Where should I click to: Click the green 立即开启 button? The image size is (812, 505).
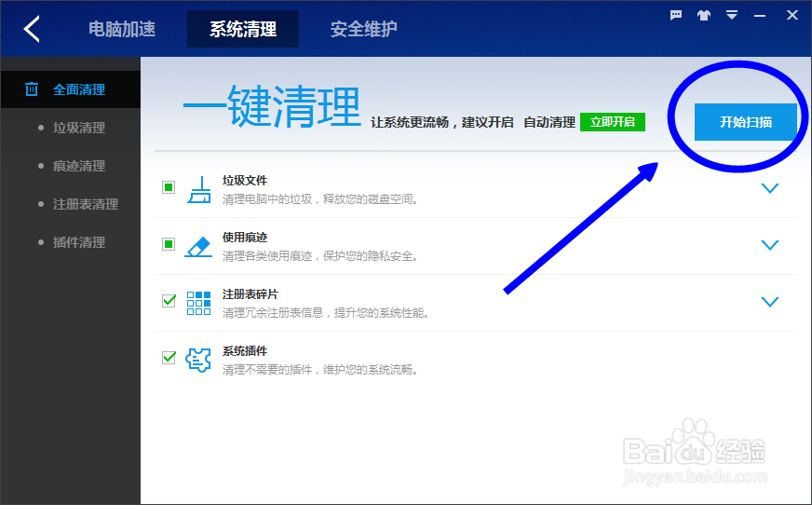click(612, 122)
